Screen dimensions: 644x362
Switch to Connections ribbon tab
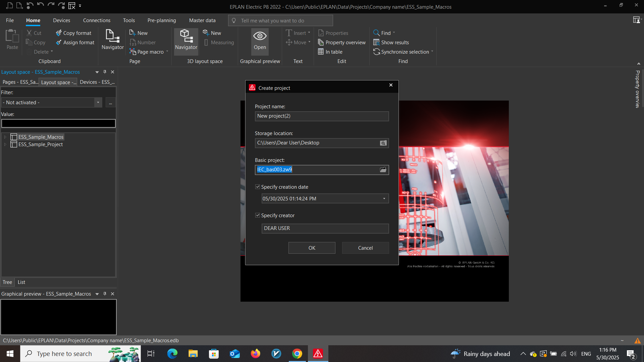pyautogui.click(x=97, y=20)
